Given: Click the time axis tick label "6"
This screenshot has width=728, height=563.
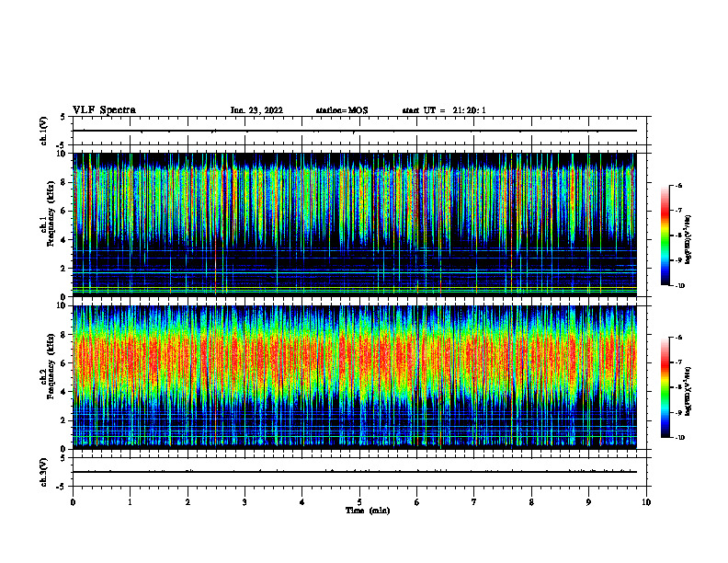Looking at the screenshot, I should 417,502.
